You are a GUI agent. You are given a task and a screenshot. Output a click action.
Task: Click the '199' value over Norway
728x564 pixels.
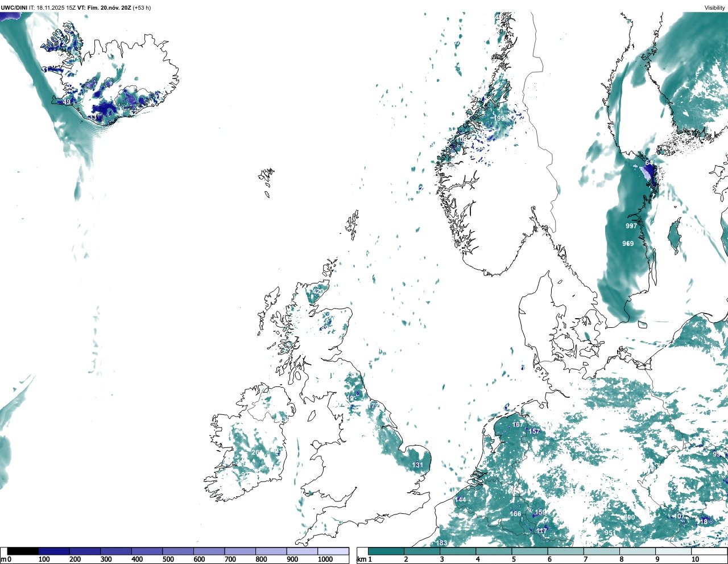coord(499,118)
